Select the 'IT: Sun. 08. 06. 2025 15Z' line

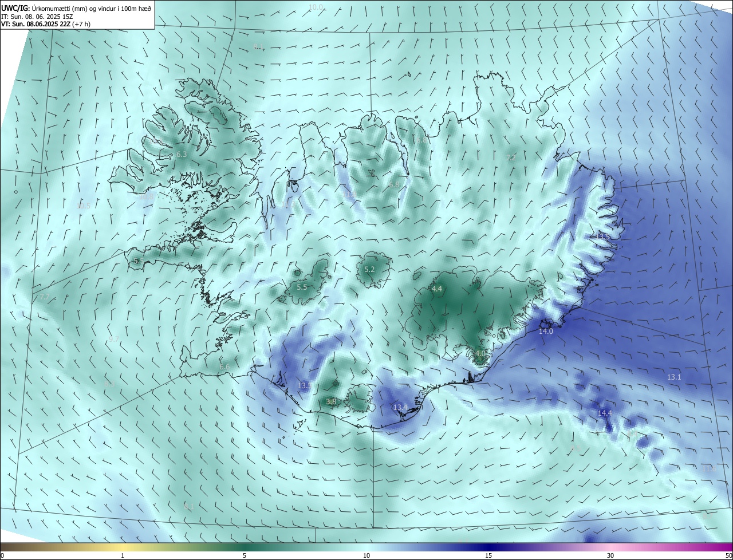click(37, 17)
